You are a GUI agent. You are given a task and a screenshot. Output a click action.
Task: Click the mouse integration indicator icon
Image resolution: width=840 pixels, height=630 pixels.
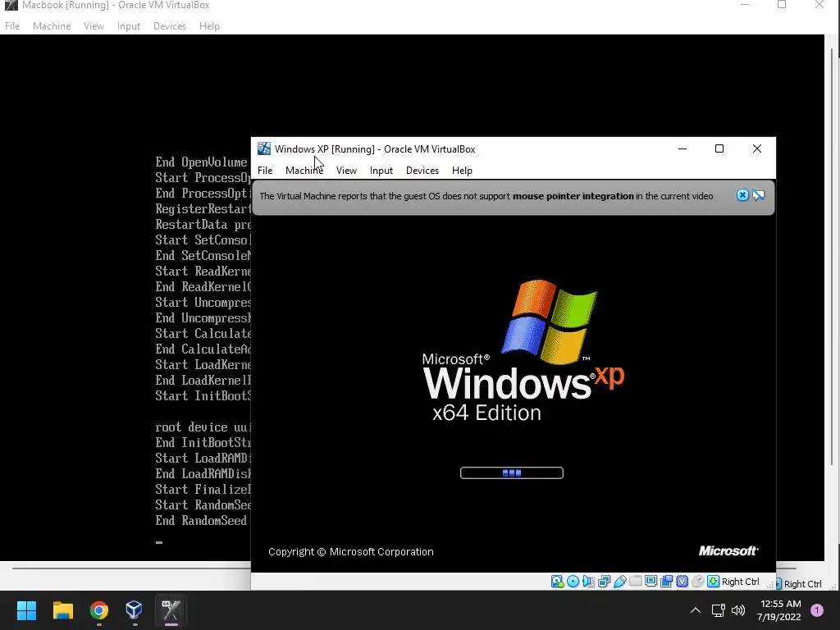click(x=697, y=582)
